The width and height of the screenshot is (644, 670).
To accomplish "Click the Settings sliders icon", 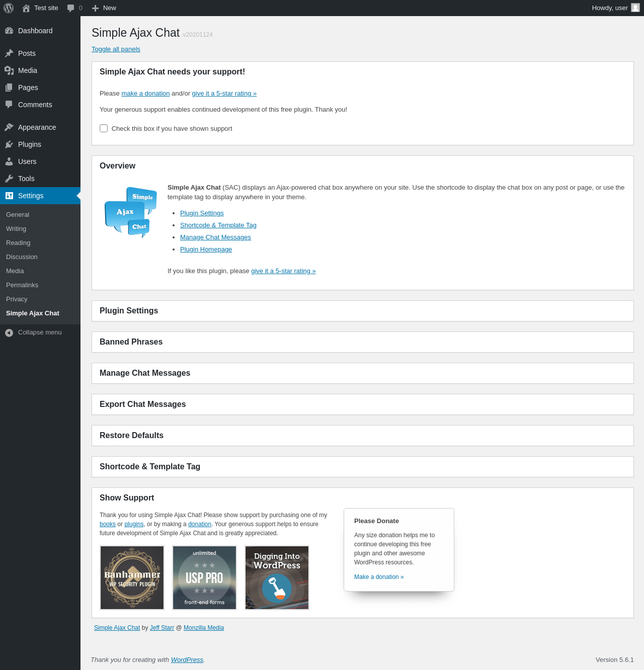I will pyautogui.click(x=9, y=196).
